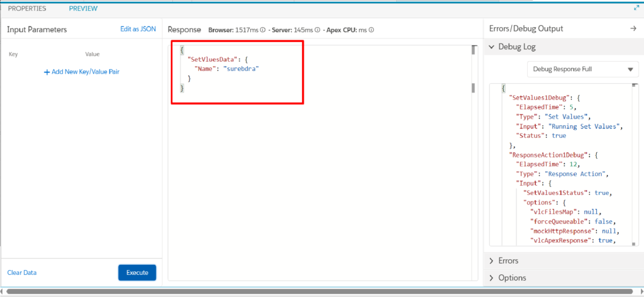Screen dimensions: 644x297
Task: Collapse the Errors/Debug Output panel arrow
Action: pos(633,28)
